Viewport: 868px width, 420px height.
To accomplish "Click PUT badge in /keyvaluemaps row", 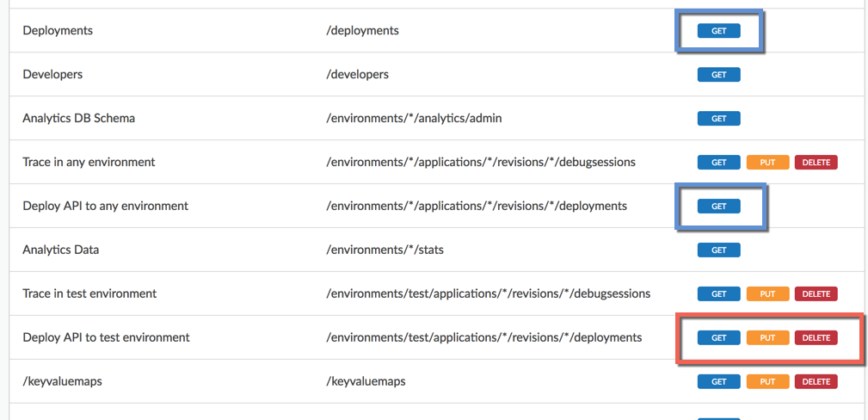I will 767,381.
